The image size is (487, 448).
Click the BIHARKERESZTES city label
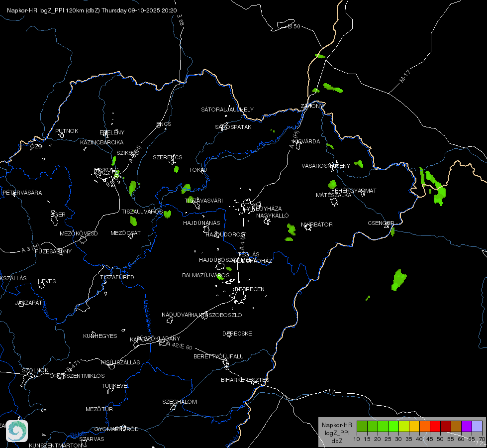tap(245, 380)
